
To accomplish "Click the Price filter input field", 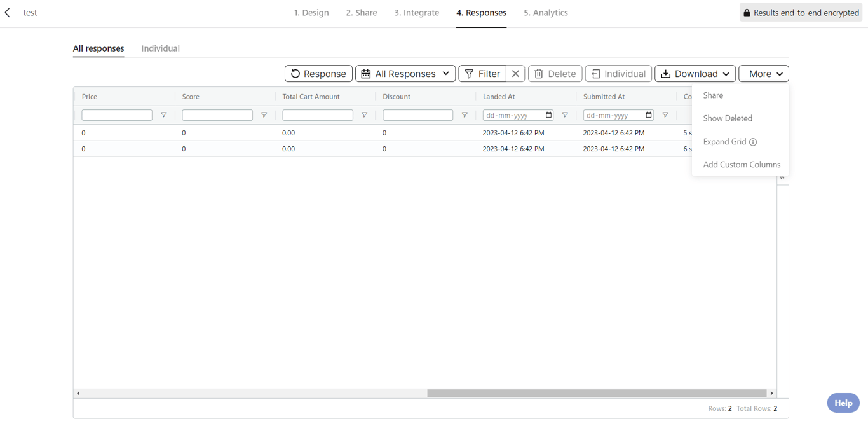I will pos(117,115).
